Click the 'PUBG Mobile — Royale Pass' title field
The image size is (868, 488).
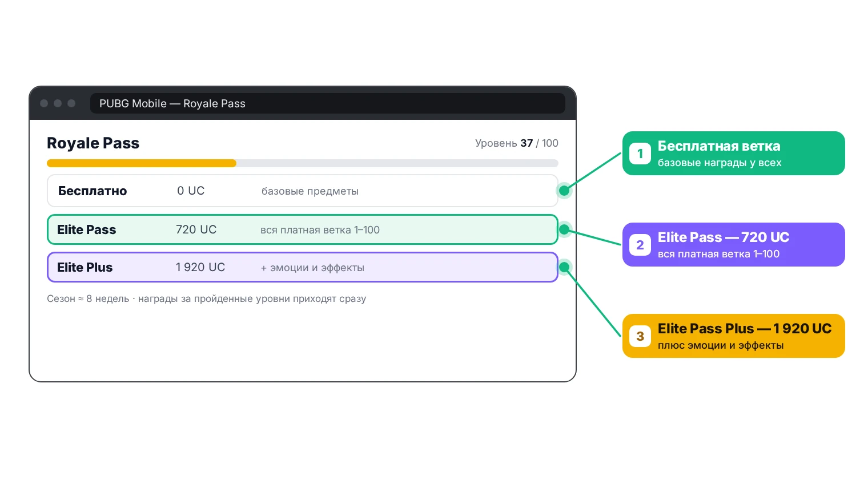pyautogui.click(x=328, y=103)
